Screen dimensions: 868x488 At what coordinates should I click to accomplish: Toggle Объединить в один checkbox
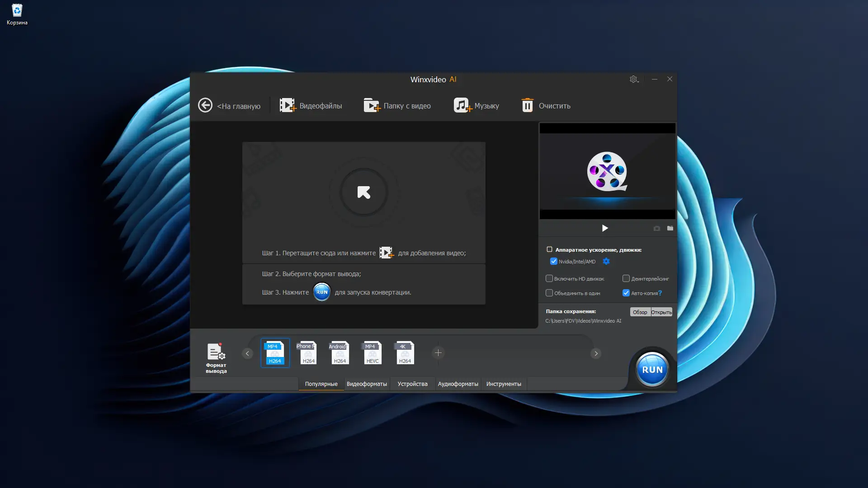click(x=549, y=293)
